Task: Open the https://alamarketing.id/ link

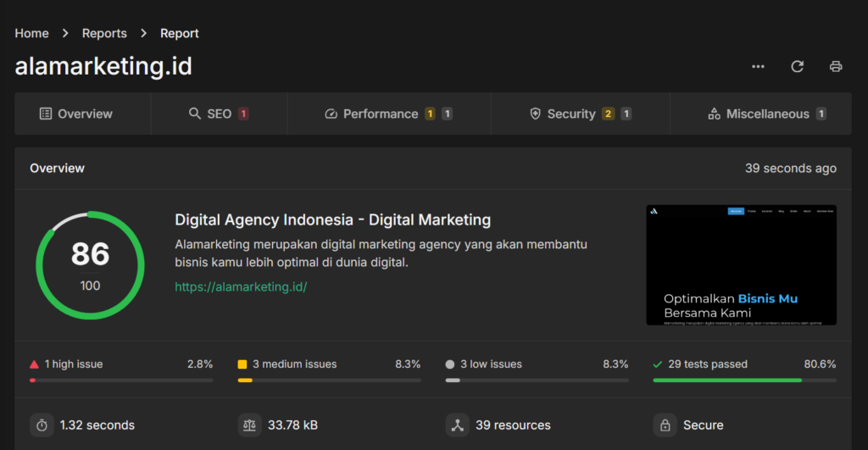Action: coord(241,286)
